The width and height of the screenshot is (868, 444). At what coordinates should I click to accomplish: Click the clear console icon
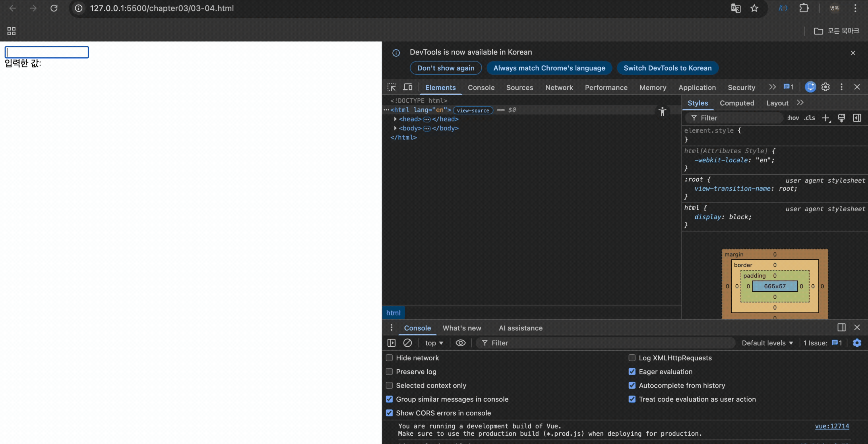pos(407,343)
